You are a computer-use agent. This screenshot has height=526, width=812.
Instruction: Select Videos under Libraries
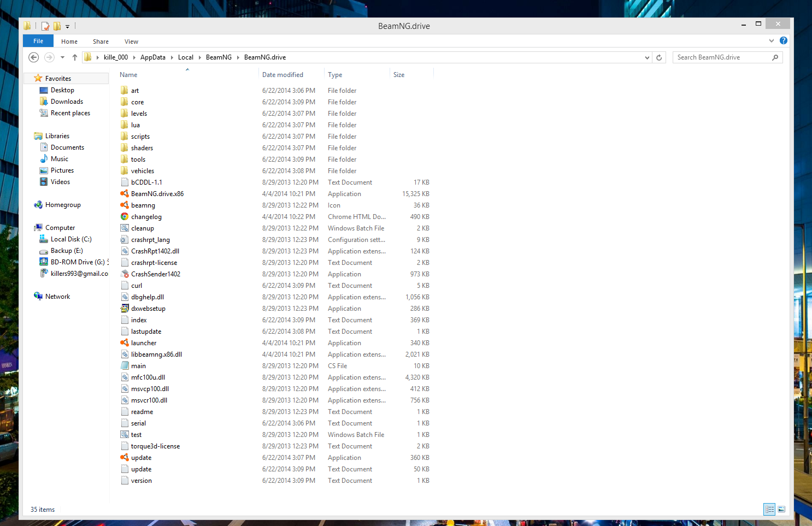click(x=60, y=182)
